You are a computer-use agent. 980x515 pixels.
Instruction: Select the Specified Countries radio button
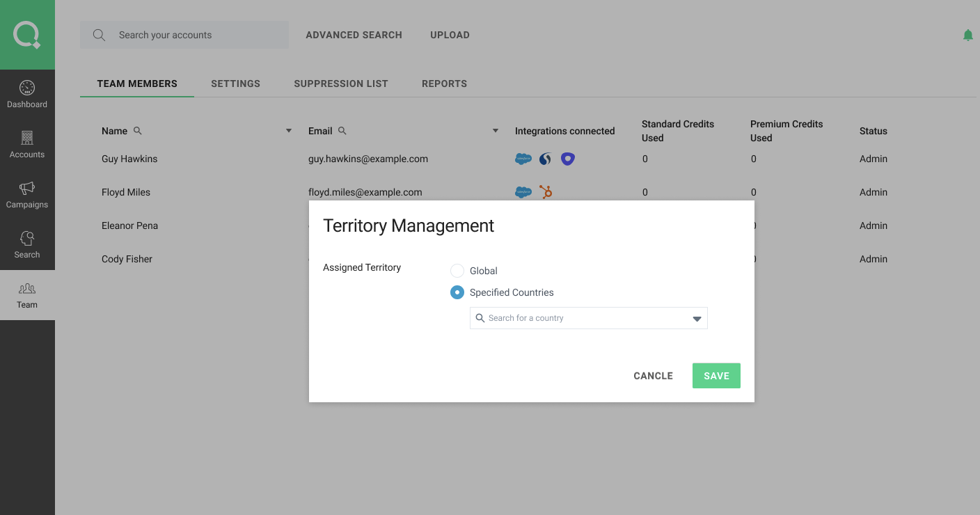tap(457, 292)
